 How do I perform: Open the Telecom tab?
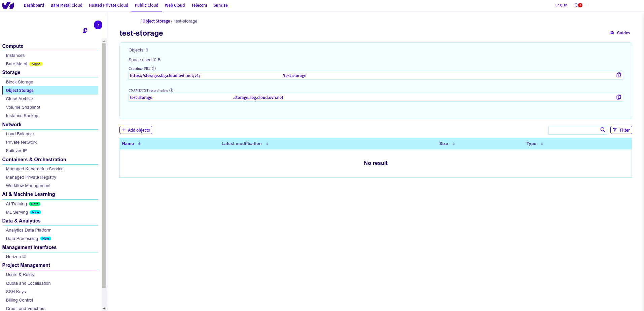(x=199, y=5)
